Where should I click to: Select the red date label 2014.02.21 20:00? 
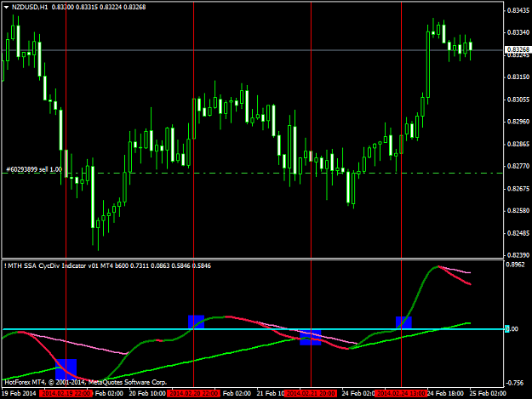click(x=312, y=393)
